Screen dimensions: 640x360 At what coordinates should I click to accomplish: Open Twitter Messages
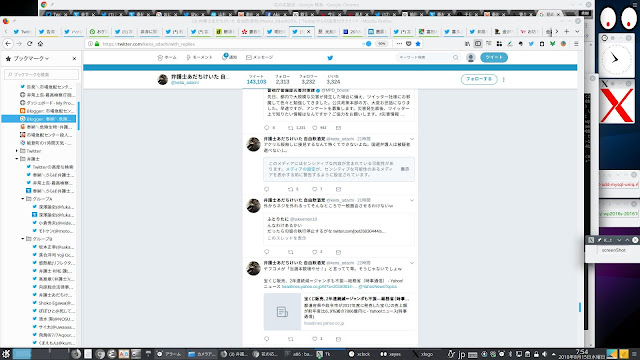pyautogui.click(x=259, y=58)
